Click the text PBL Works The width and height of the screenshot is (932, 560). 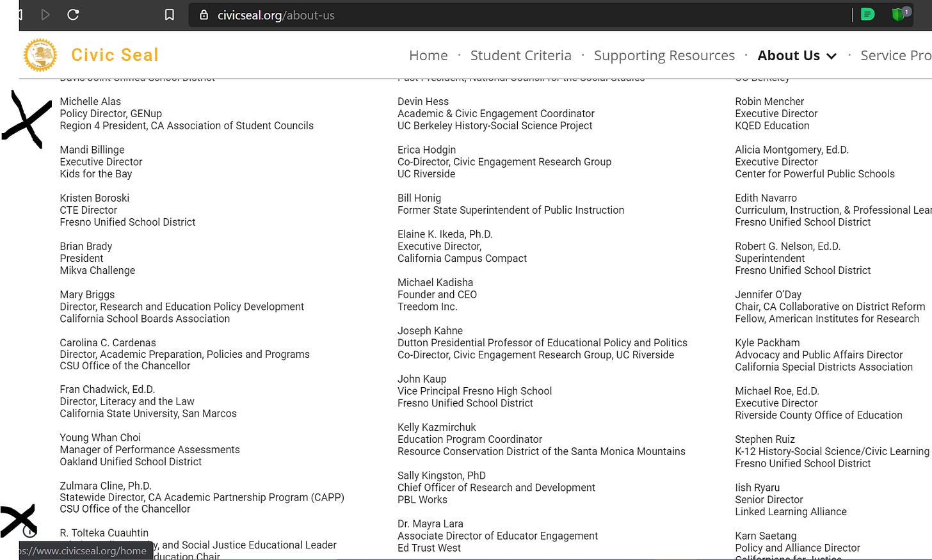click(422, 500)
